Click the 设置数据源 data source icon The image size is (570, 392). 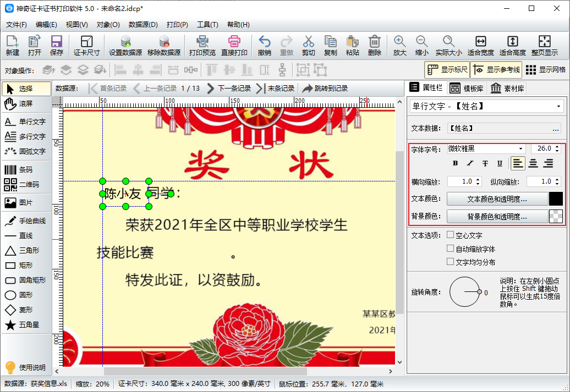tap(125, 46)
